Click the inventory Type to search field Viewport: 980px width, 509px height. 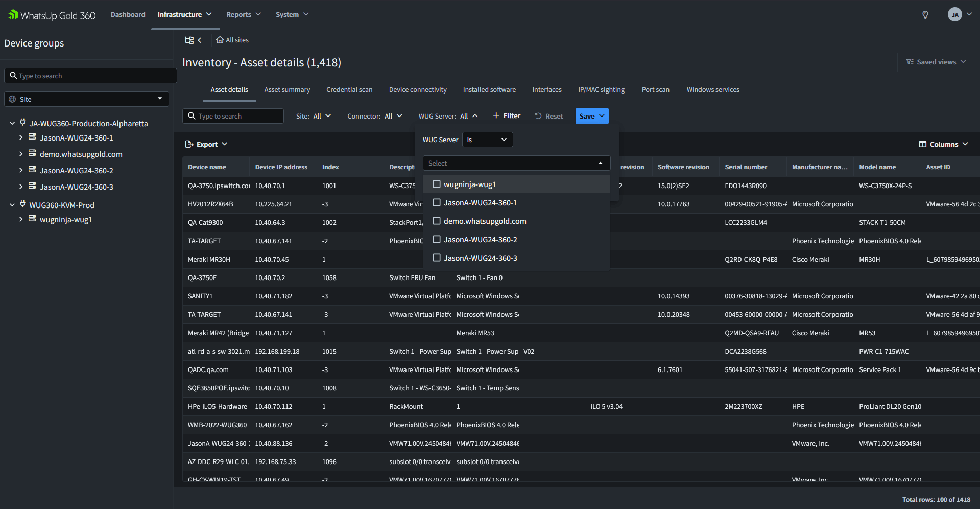(233, 116)
